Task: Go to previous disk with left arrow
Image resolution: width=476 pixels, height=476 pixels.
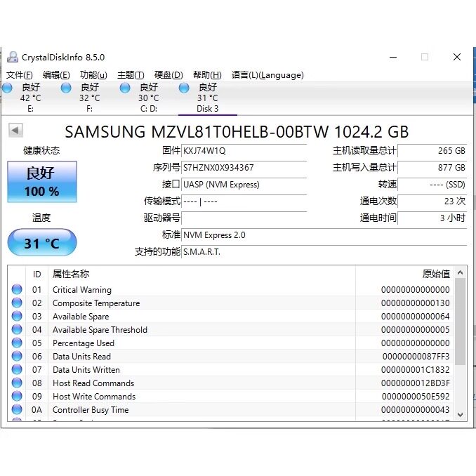Action: coord(15,131)
